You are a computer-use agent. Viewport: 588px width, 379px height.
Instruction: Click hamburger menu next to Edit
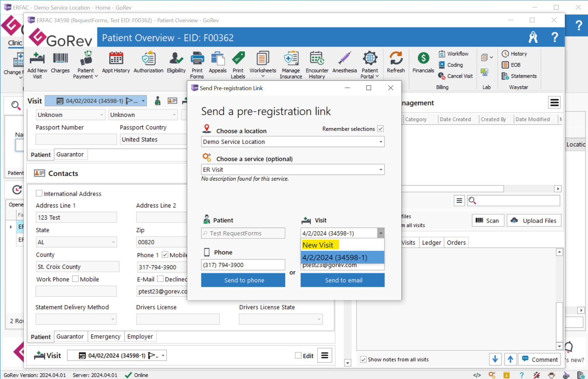[325, 355]
